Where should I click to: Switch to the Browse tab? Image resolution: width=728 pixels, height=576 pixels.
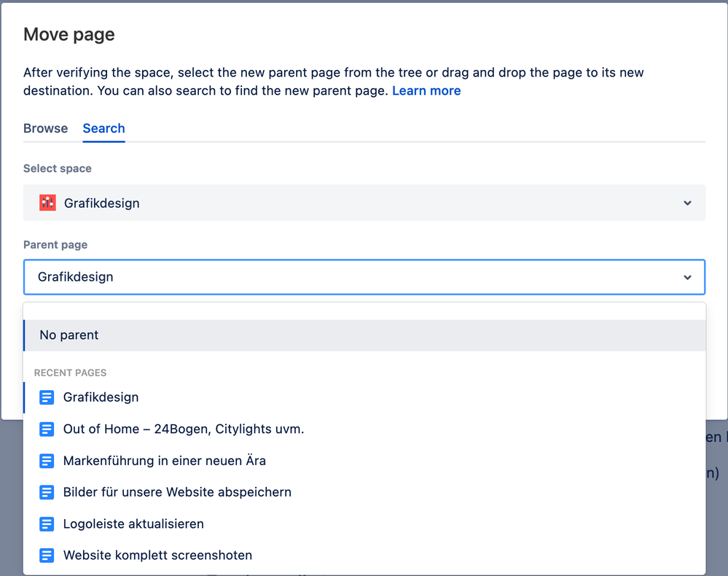click(x=45, y=128)
